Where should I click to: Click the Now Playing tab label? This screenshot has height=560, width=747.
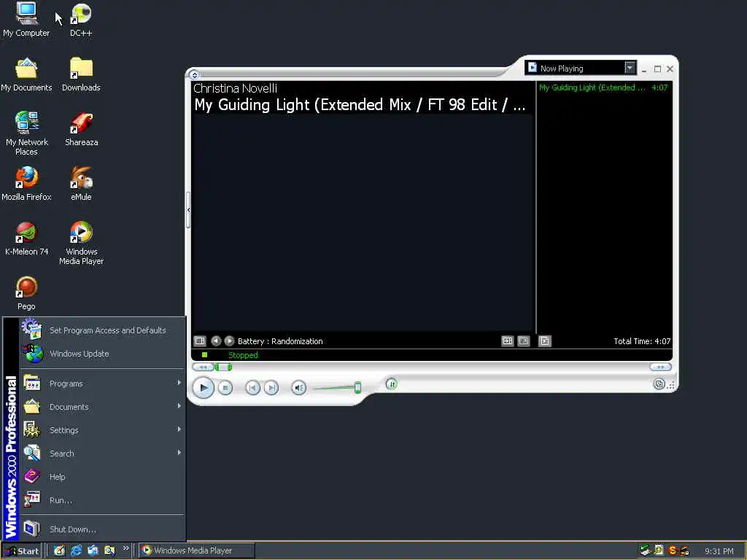click(x=562, y=69)
